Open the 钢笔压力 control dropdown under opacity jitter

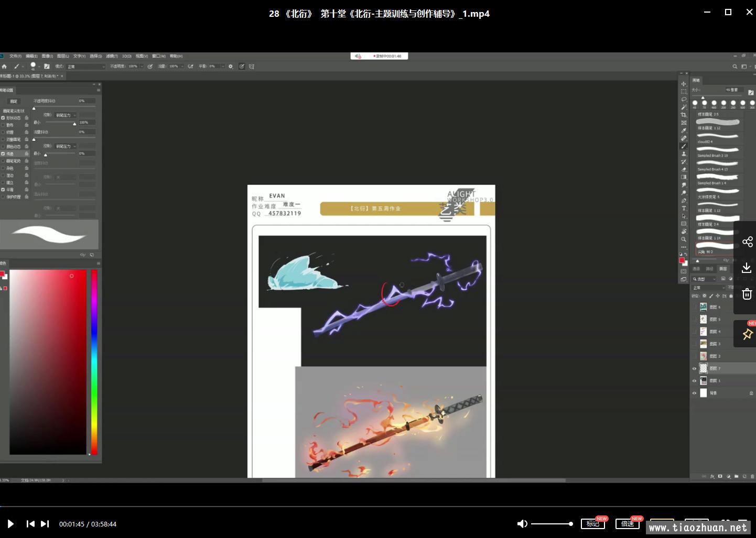click(x=66, y=115)
